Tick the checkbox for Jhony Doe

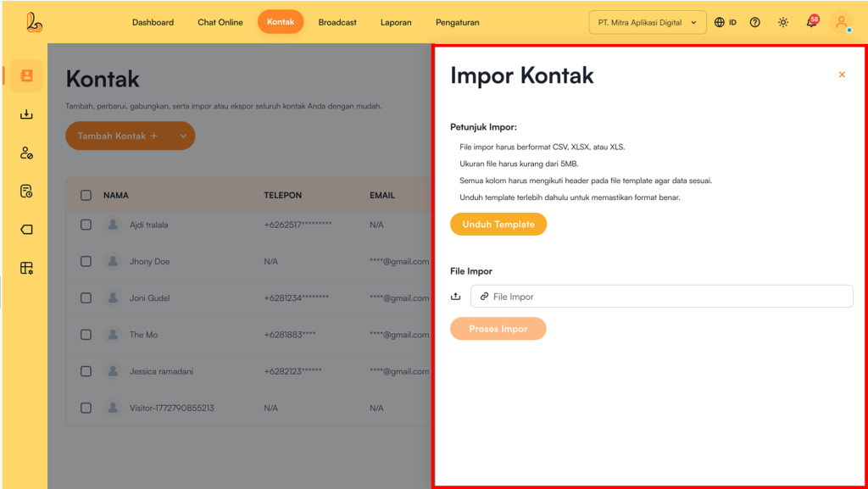tap(86, 261)
